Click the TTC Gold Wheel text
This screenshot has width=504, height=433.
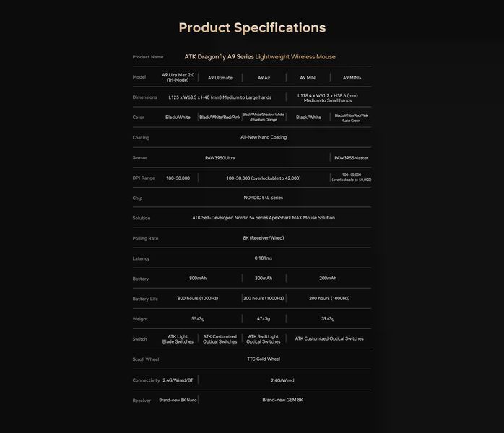pos(264,359)
